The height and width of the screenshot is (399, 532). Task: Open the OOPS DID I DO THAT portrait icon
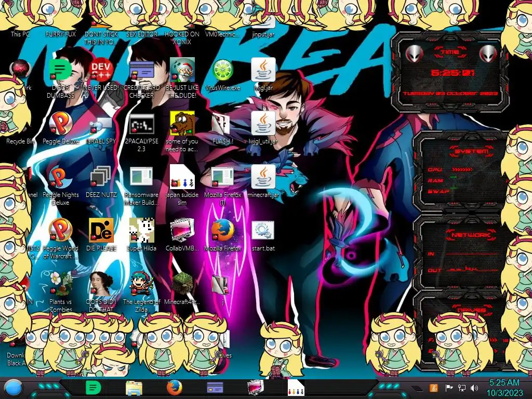(101, 284)
